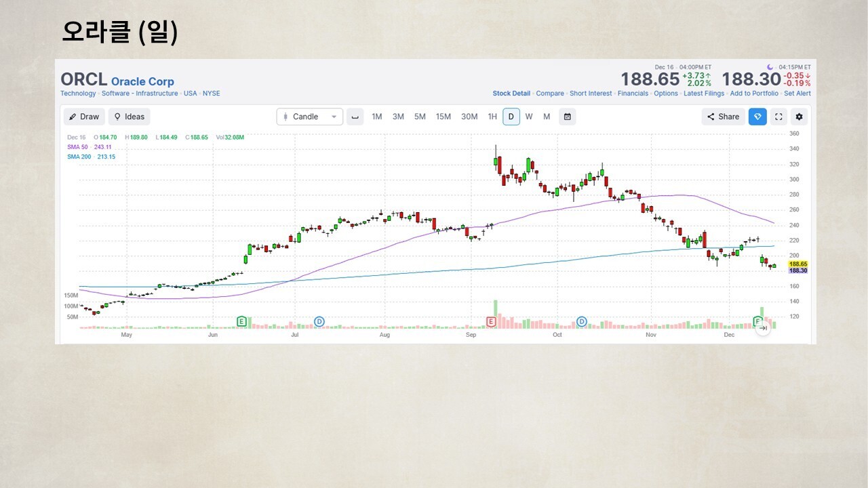Click the yellow 188.65 price tag
This screenshot has width=868, height=488.
[798, 264]
